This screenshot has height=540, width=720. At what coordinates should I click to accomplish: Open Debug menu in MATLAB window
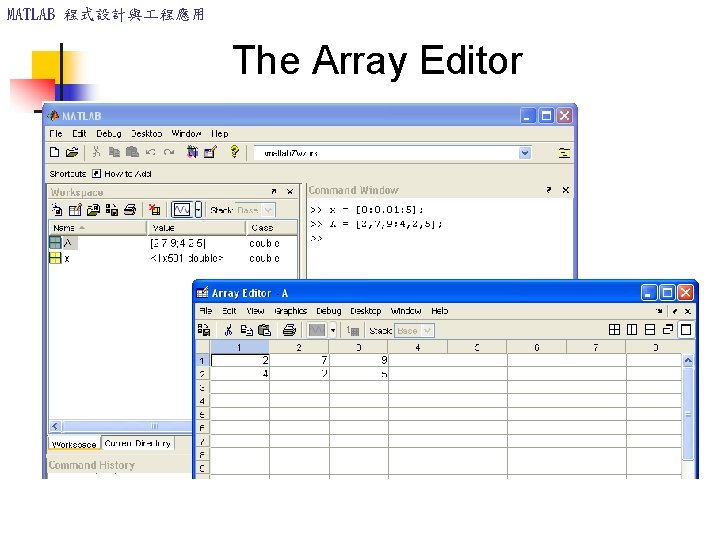pos(109,134)
